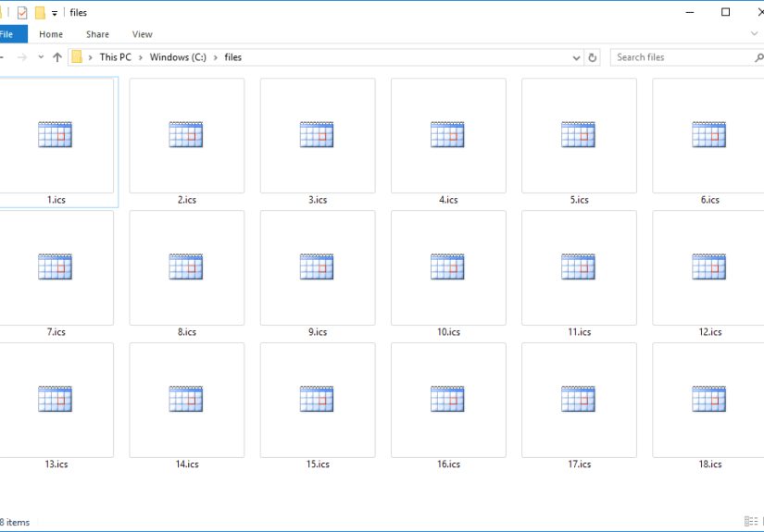This screenshot has height=532, width=764.
Task: Select the 2.ics calendar file icon
Action: (x=185, y=135)
